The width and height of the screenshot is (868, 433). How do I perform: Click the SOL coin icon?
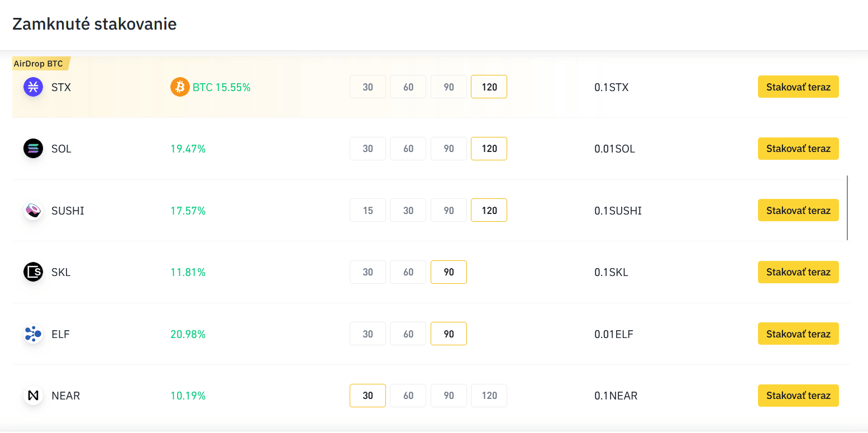point(33,149)
